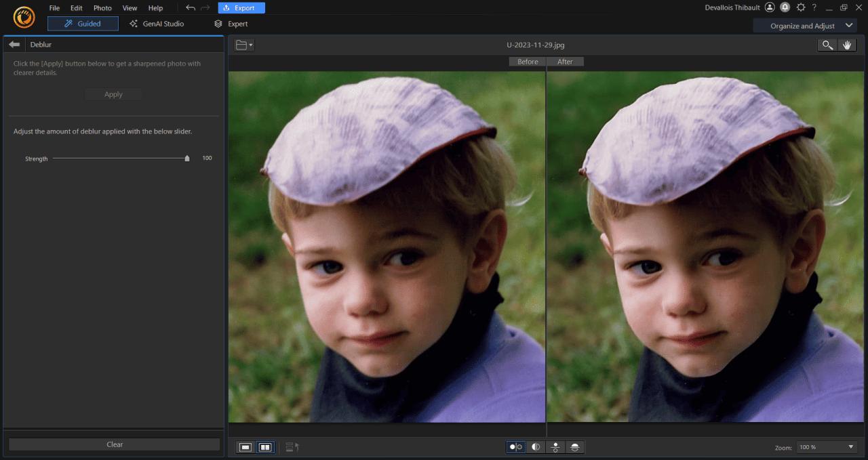This screenshot has width=868, height=460.
Task: Open the folder dropdown above the photo
Action: coord(244,45)
